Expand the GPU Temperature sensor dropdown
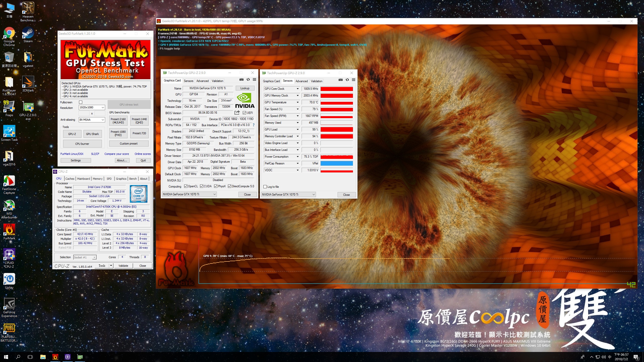Screen dimensions: 644x362 pyautogui.click(x=298, y=102)
